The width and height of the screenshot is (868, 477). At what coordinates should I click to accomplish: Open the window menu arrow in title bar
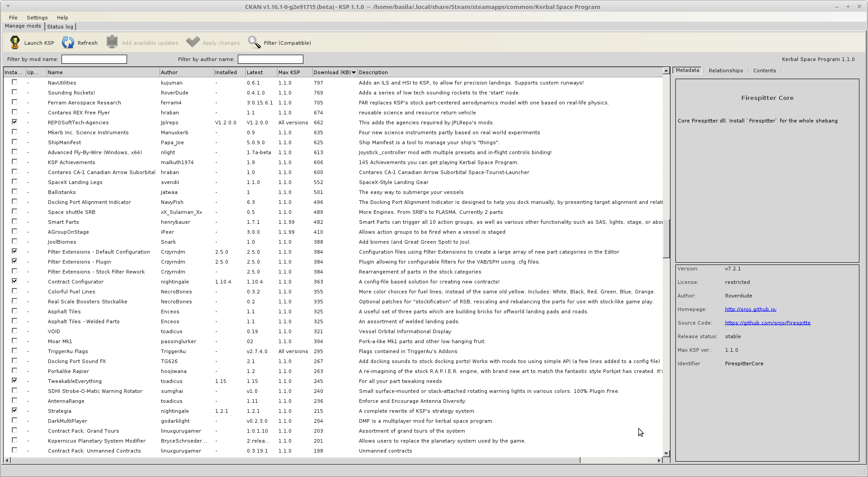click(x=8, y=6)
